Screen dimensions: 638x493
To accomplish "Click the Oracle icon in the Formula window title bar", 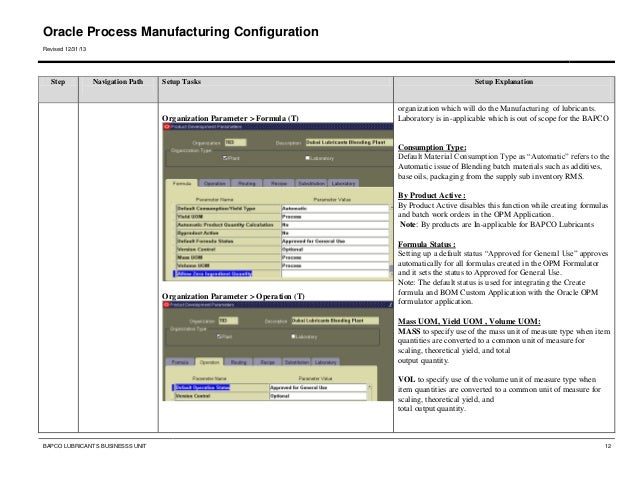I will pyautogui.click(x=166, y=127).
